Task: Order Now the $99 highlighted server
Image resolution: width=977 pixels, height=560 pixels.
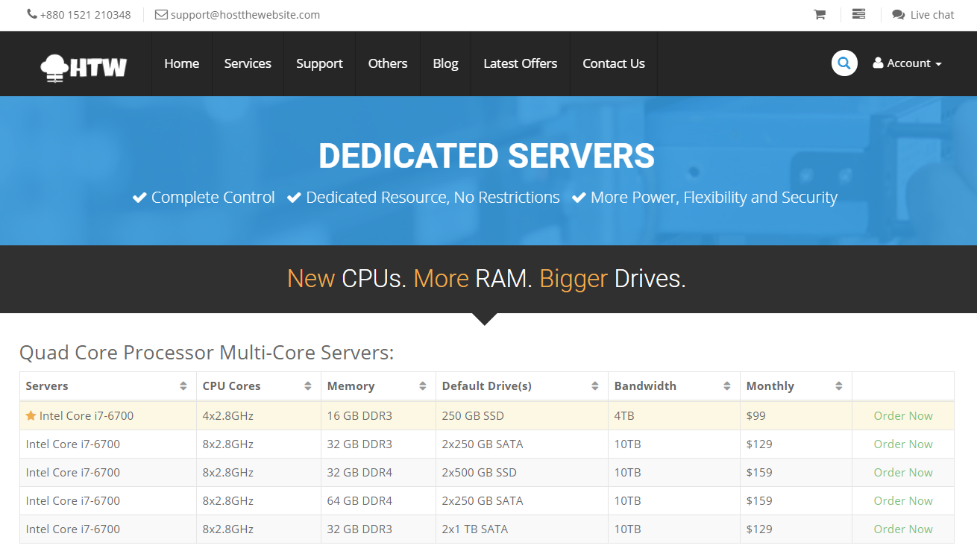Action: pyautogui.click(x=902, y=416)
